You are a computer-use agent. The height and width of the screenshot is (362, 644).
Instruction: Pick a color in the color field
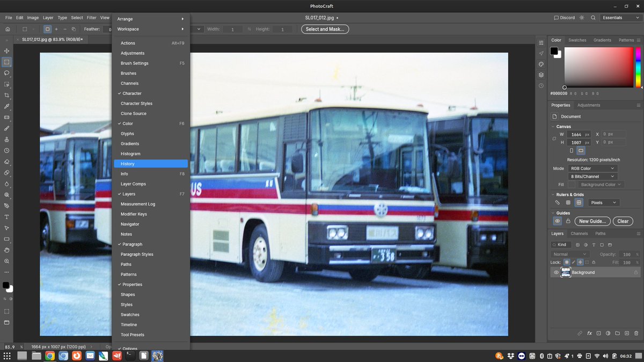point(598,67)
